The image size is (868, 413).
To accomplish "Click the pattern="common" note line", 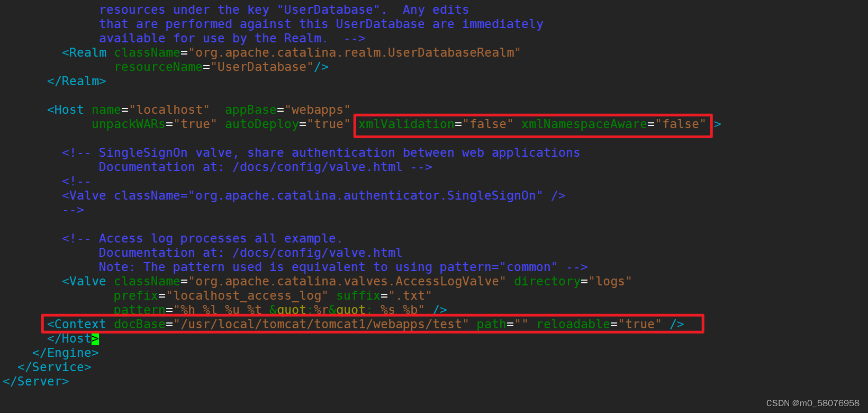I will pos(343,267).
